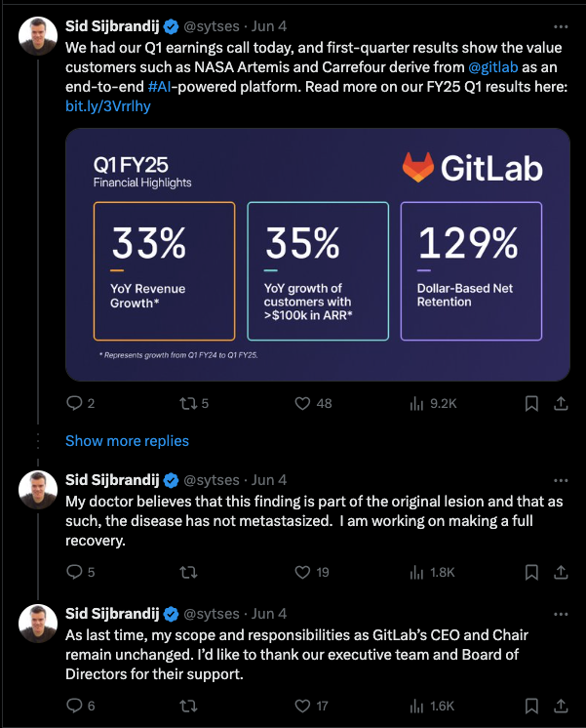Open the @gitlab mention
586x728 pixels.
point(492,67)
